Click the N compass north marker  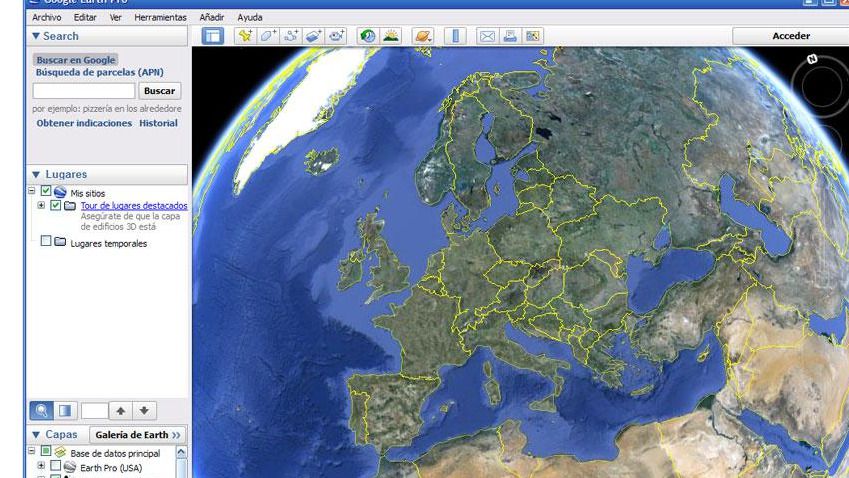point(812,59)
